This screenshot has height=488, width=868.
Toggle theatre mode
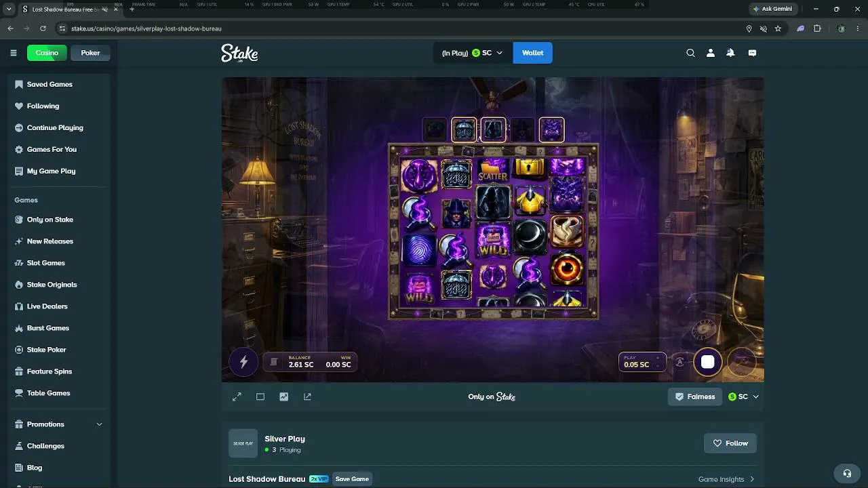260,396
